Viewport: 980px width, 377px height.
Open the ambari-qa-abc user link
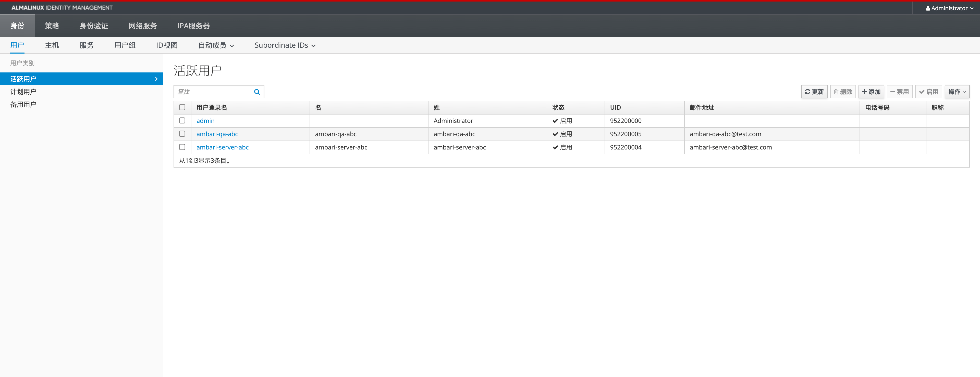click(217, 134)
